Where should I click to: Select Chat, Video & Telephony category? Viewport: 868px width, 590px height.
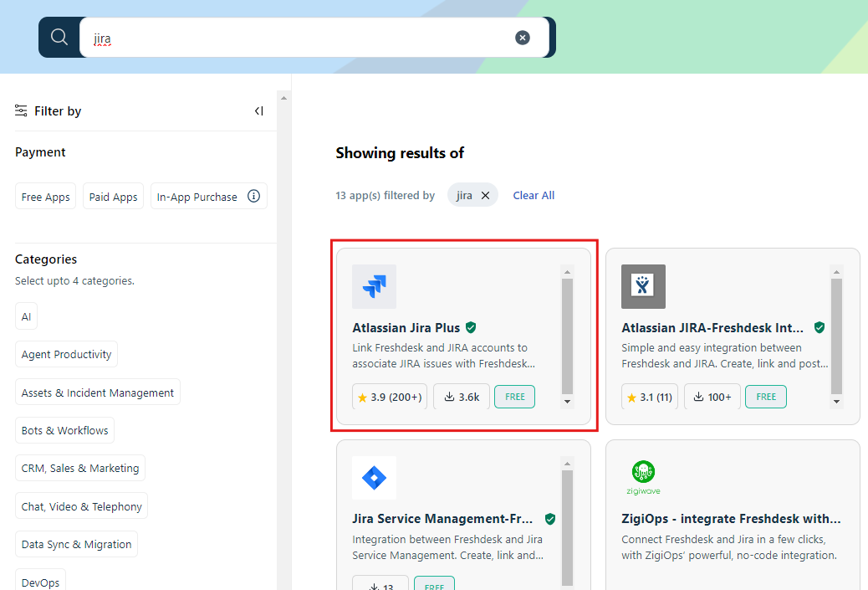(x=81, y=505)
